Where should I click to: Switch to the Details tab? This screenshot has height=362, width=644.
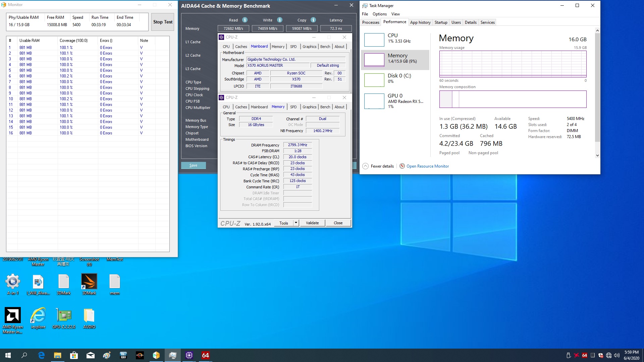(x=471, y=22)
